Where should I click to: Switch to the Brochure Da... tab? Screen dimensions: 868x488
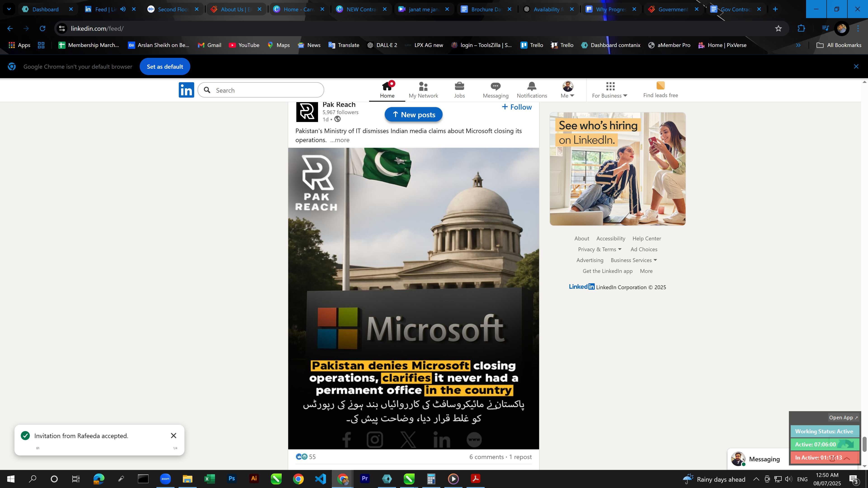click(486, 9)
